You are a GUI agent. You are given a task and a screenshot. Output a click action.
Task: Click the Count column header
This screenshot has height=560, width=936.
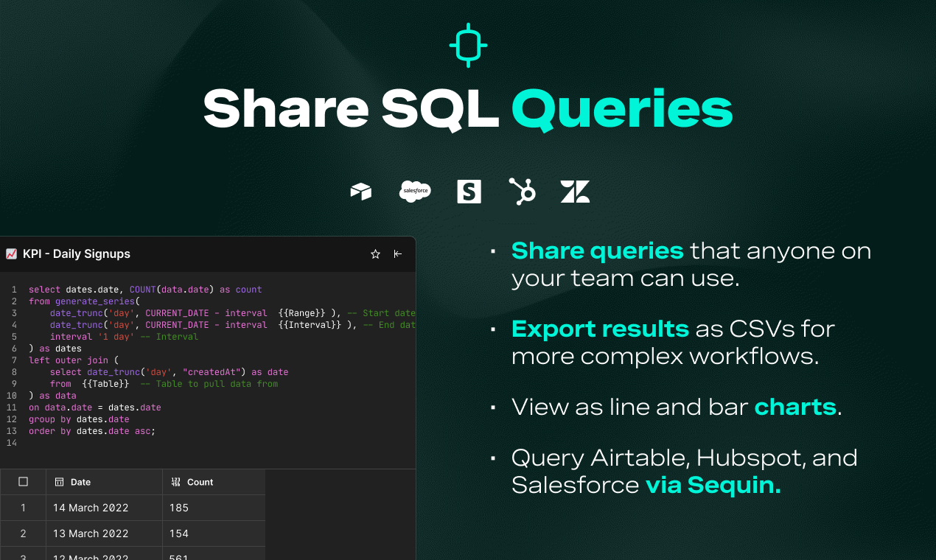(x=214, y=482)
